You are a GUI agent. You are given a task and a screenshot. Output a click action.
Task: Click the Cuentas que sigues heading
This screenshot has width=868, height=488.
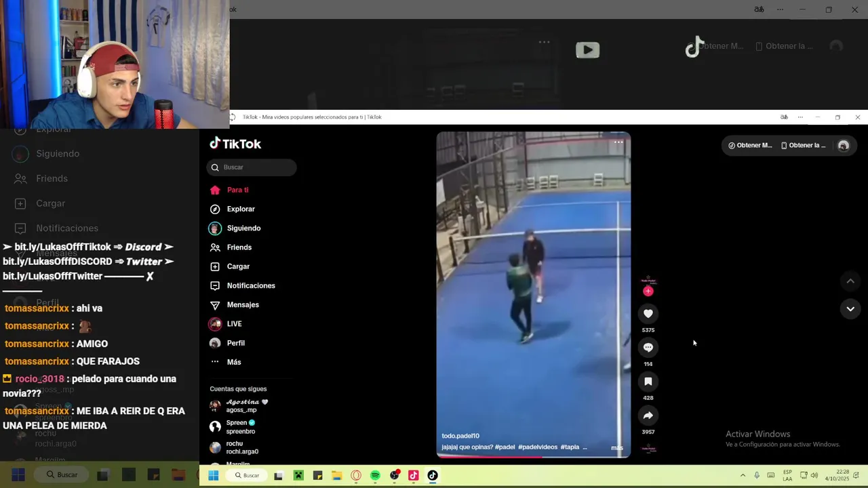[x=238, y=389]
